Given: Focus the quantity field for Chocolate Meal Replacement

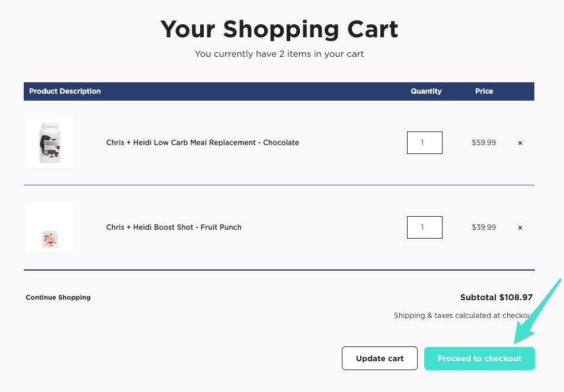Looking at the screenshot, I should pyautogui.click(x=424, y=143).
